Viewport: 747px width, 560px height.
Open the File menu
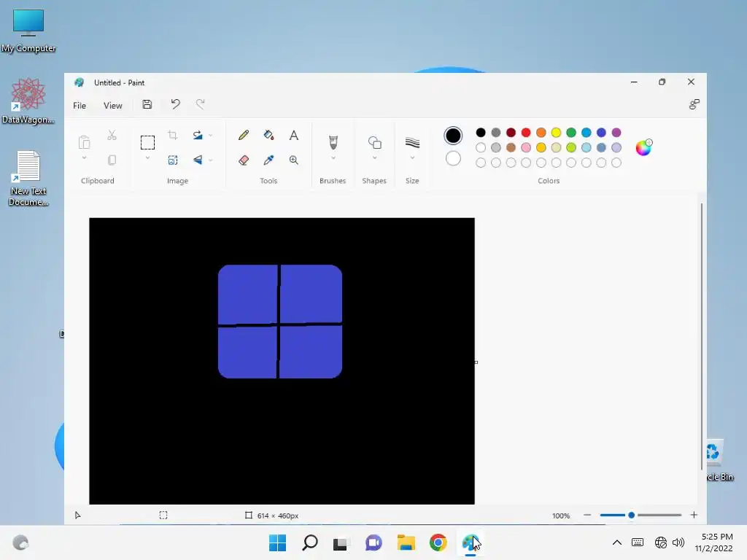coord(80,106)
